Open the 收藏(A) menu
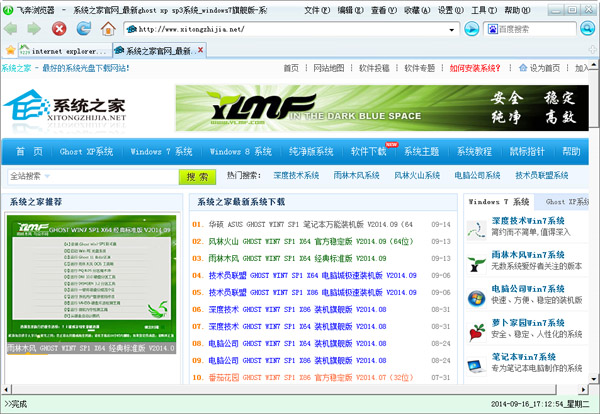This screenshot has width=600, height=414. pos(414,9)
